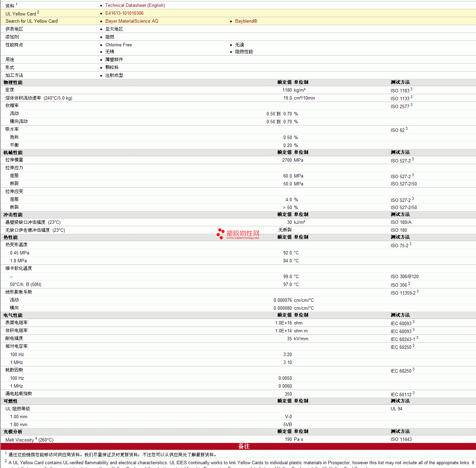Select the '熔体体积流动速率 (240°C/5.0 kg)' label
Viewport: 476px width, 468px height.
(39, 98)
